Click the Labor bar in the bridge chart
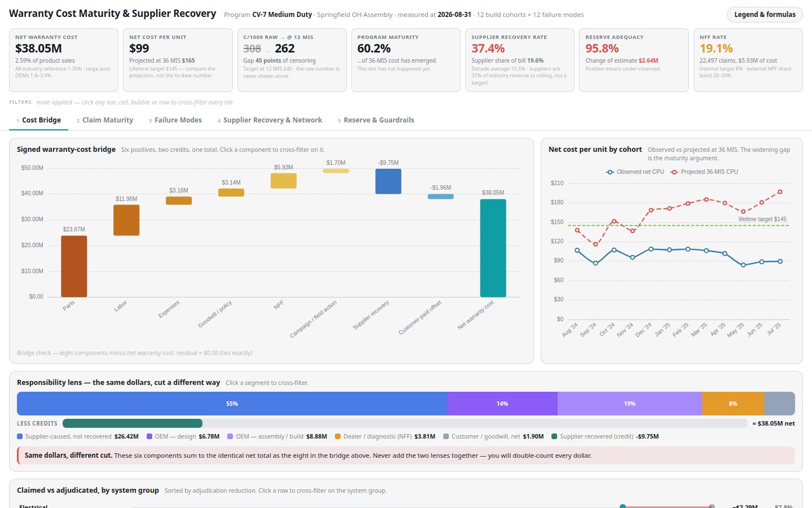The width and height of the screenshot is (812, 508). (126, 220)
